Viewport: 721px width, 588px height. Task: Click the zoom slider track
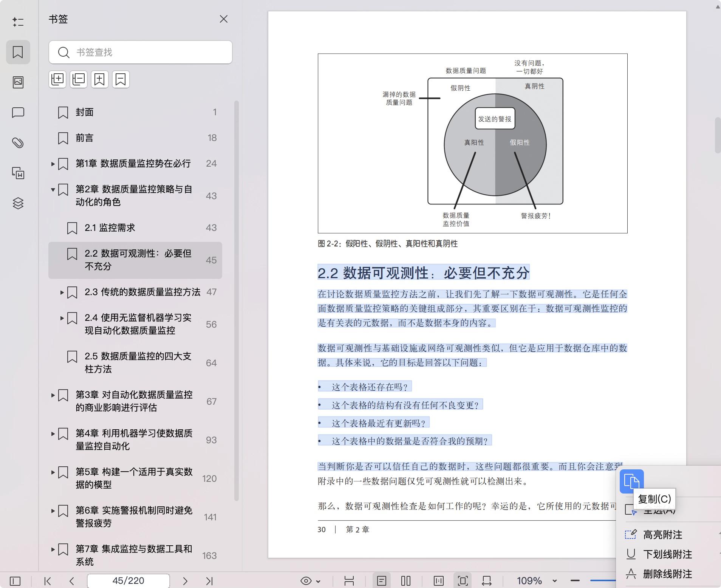click(603, 580)
